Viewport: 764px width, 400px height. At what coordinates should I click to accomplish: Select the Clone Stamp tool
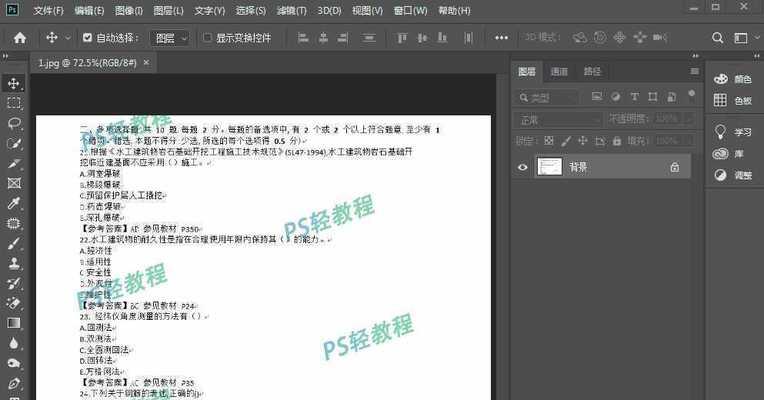(x=14, y=263)
